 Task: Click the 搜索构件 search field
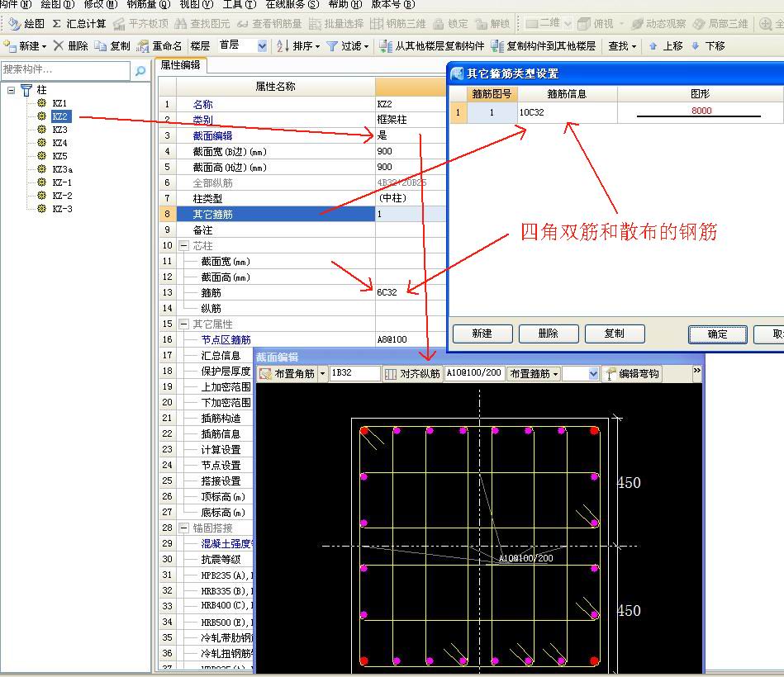click(65, 70)
